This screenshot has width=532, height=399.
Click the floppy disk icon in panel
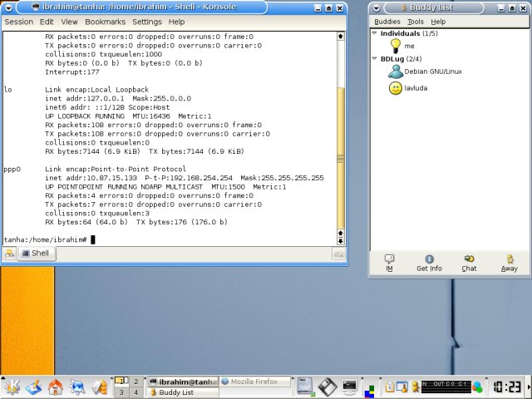click(x=328, y=387)
